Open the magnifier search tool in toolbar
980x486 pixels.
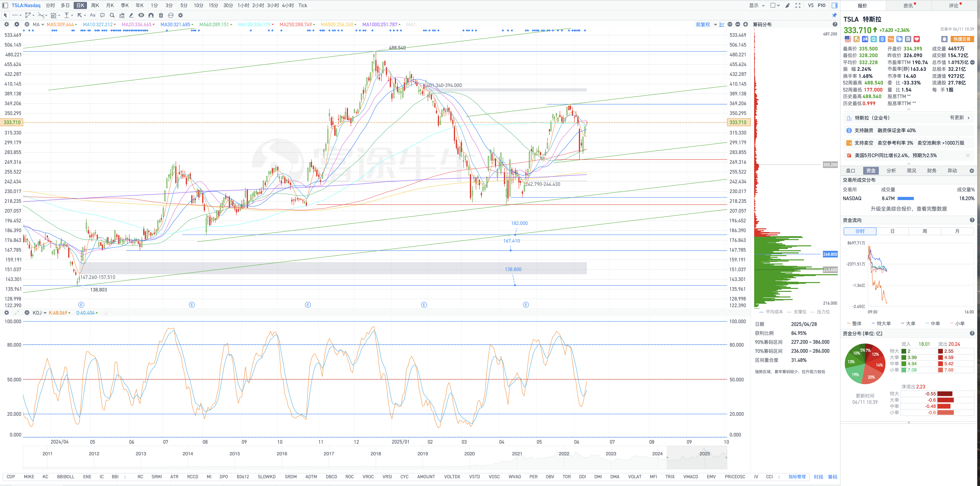click(112, 15)
